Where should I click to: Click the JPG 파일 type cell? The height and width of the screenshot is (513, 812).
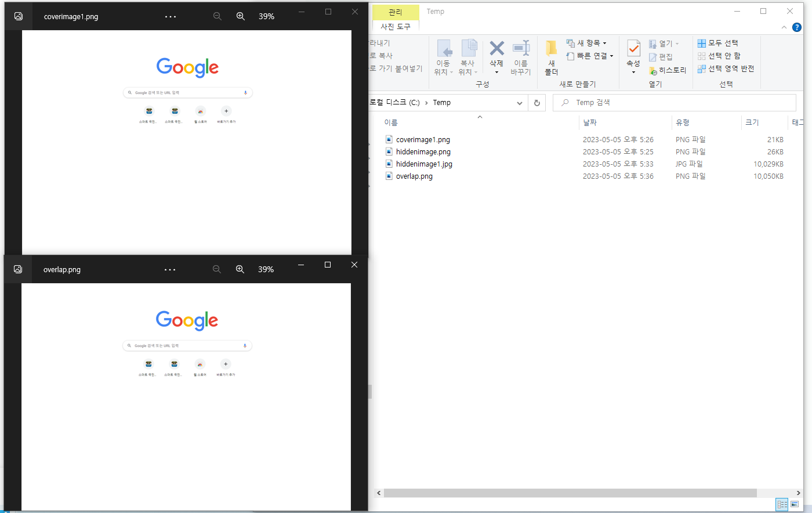pos(689,164)
